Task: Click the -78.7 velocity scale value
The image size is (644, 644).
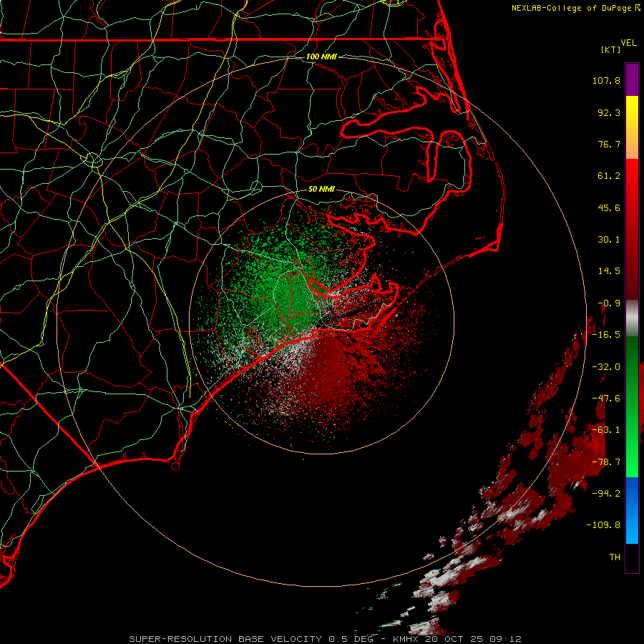Action: [x=606, y=462]
